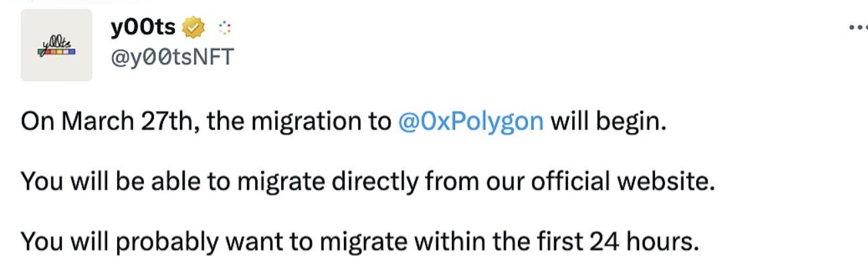This screenshot has width=868, height=276.
Task: Click the y00ts display name
Action: [x=143, y=27]
